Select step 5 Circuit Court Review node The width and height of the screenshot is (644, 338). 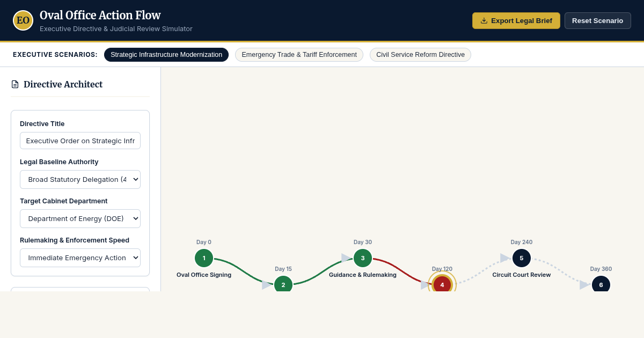pyautogui.click(x=522, y=258)
